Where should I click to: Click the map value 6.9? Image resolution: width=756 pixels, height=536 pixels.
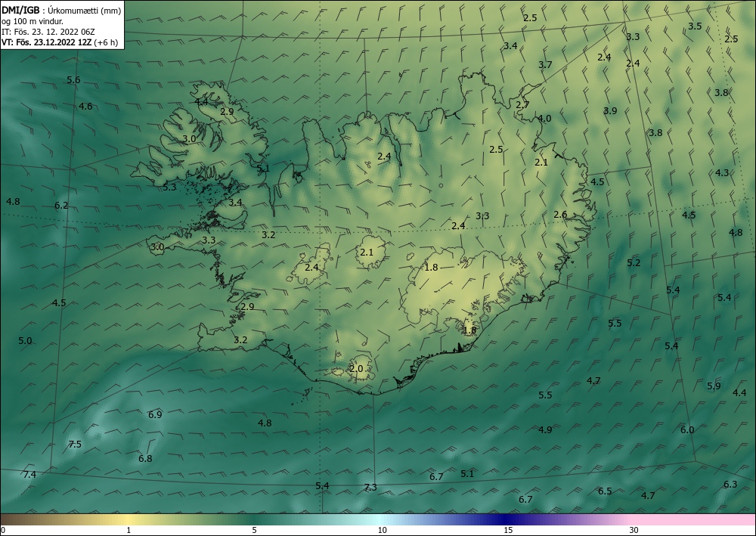coord(155,414)
